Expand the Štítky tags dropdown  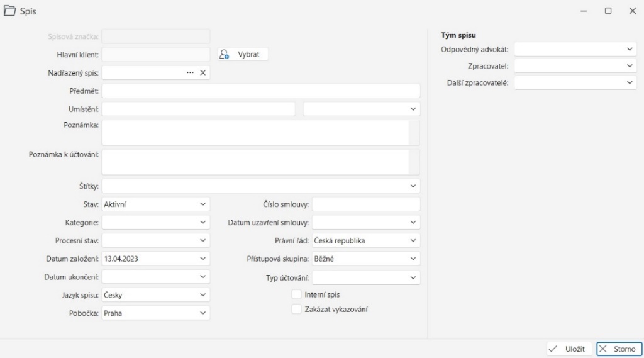click(x=413, y=186)
